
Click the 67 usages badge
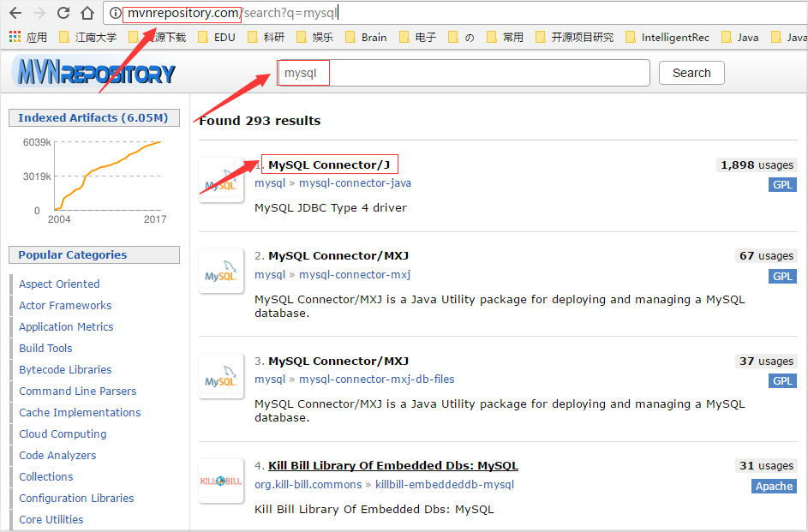pos(766,255)
